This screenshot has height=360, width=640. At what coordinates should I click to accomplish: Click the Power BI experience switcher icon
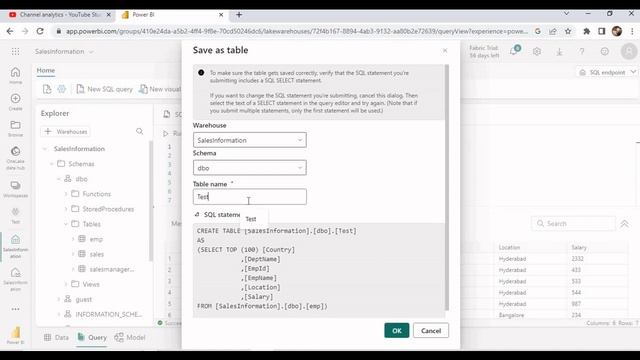[16, 335]
